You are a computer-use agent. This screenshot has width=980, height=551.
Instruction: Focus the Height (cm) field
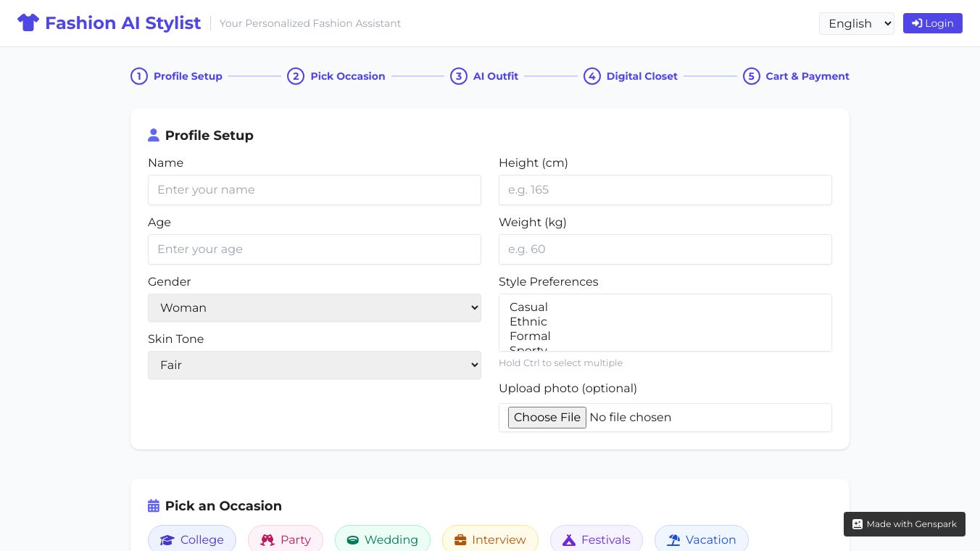click(665, 190)
